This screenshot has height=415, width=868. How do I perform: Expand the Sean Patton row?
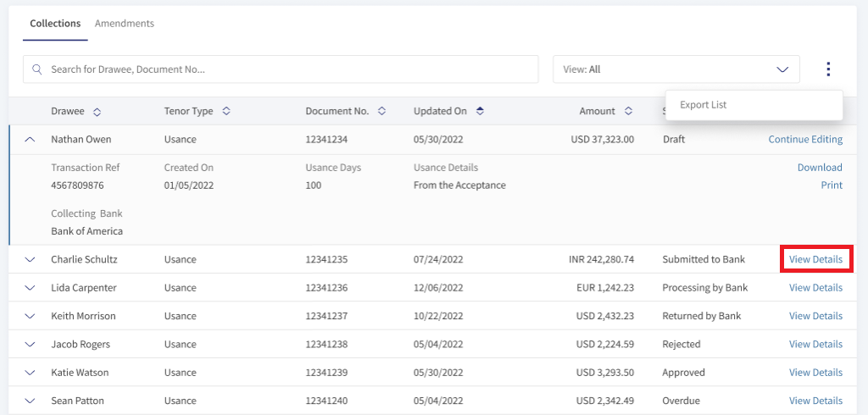click(x=31, y=401)
